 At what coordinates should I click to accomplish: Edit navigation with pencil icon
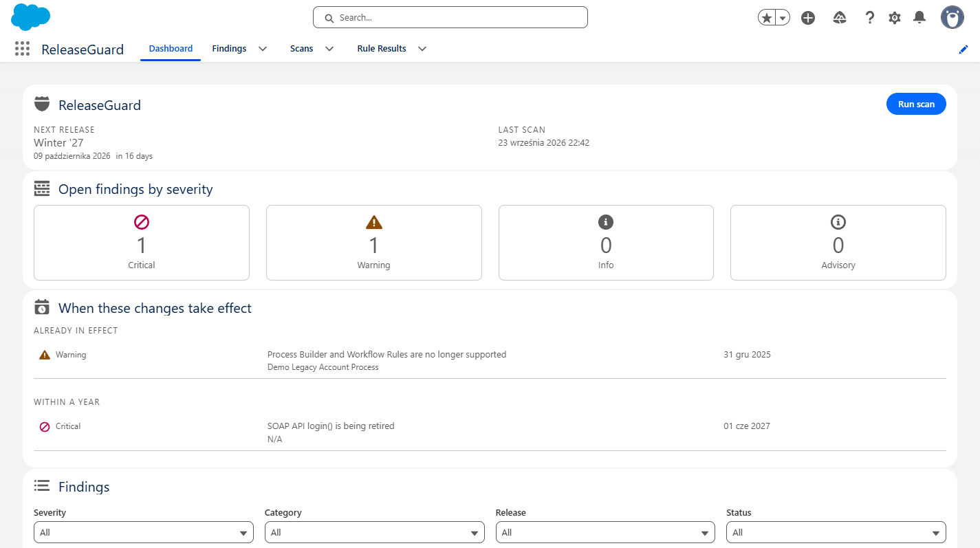coord(963,50)
